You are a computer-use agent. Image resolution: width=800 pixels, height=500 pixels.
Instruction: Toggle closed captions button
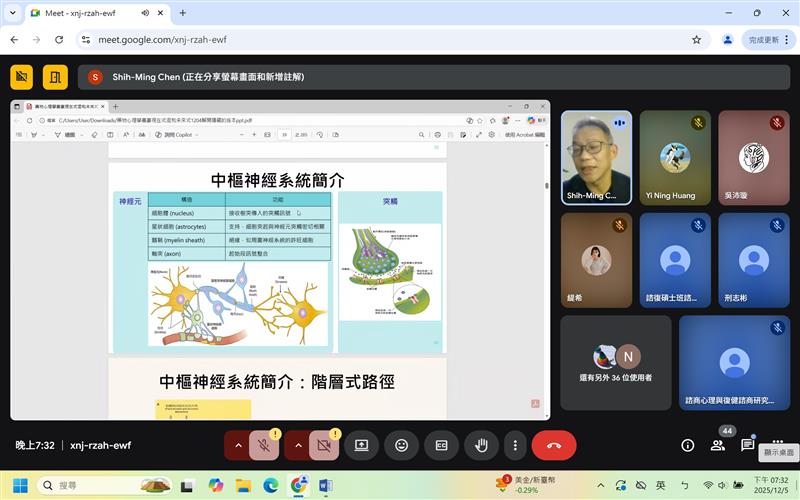point(441,445)
